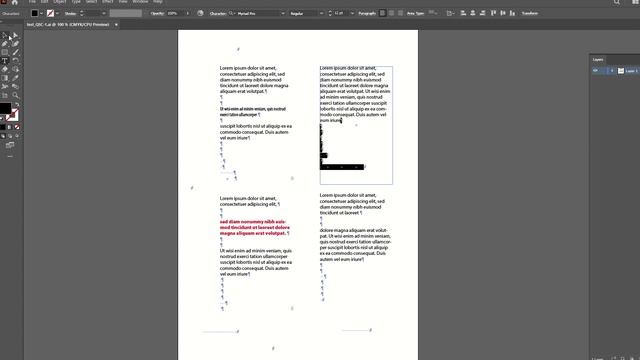Click horizontal align center icon
This screenshot has width=640, height=360.
473,13
